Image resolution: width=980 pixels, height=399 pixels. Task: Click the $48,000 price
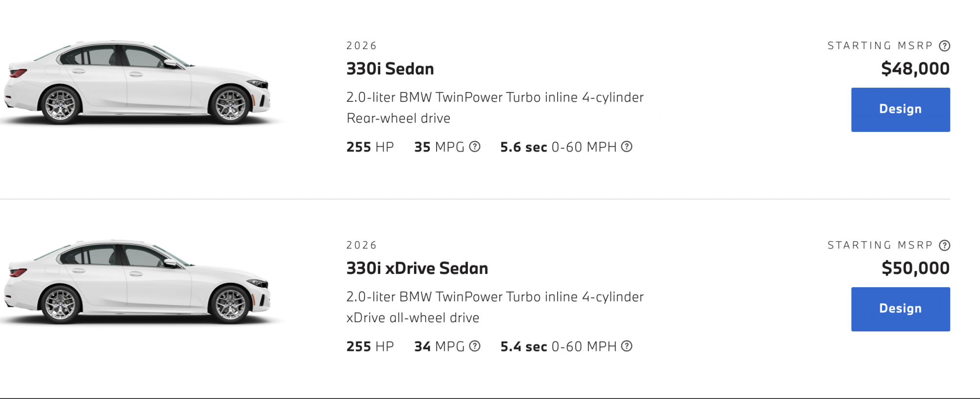(x=915, y=69)
